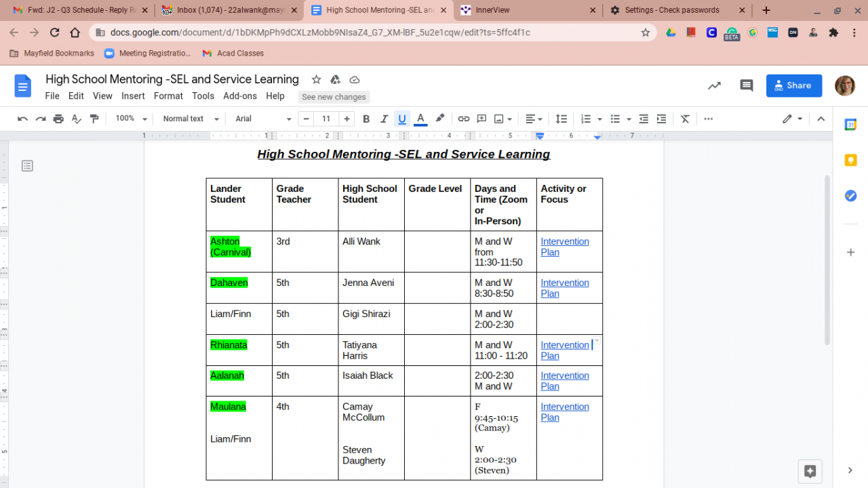Viewport: 868px width, 488px height.
Task: Open comment history icon near Share
Action: pyautogui.click(x=747, y=85)
